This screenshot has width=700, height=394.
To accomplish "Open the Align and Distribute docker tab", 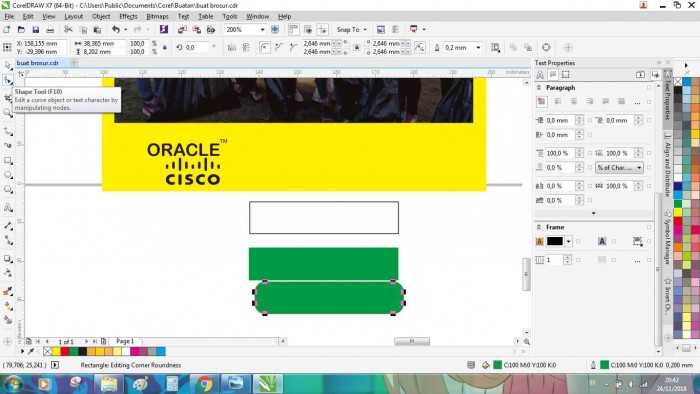I will [668, 165].
